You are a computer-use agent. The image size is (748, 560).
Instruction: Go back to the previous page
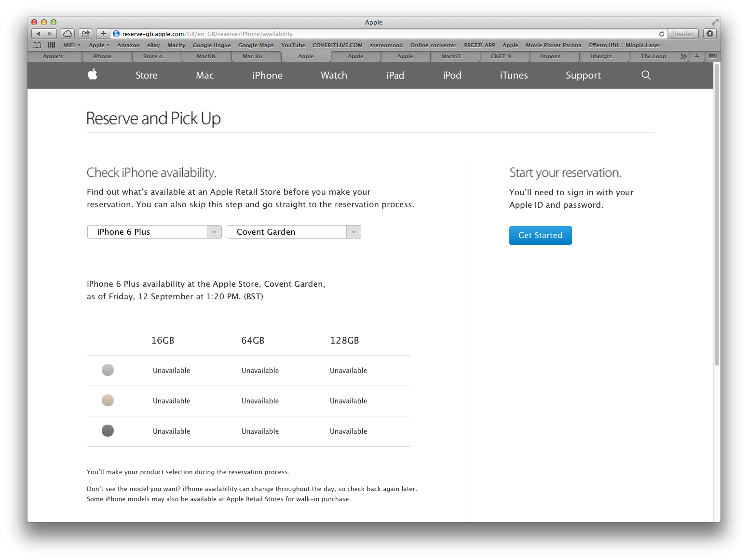point(38,34)
